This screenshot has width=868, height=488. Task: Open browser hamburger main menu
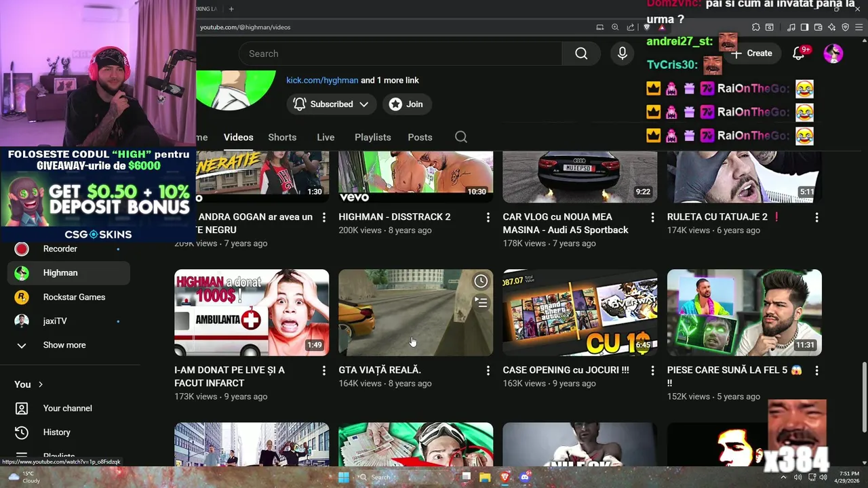pos(859,27)
